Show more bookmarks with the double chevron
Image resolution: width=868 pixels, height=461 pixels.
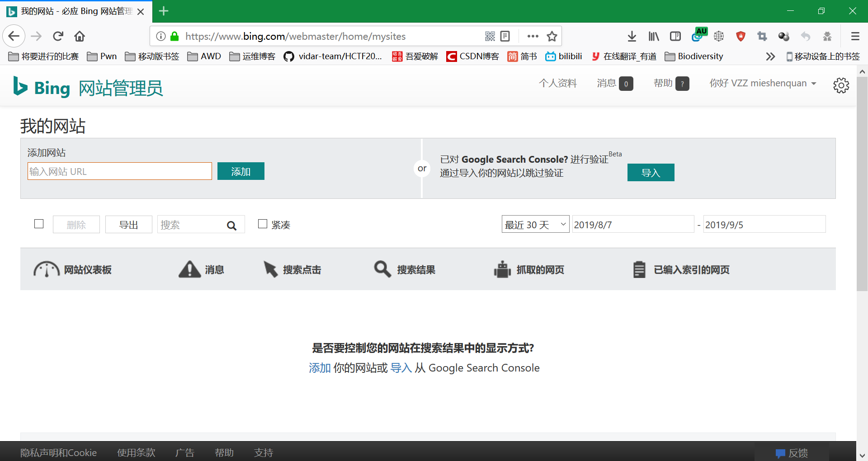(770, 56)
